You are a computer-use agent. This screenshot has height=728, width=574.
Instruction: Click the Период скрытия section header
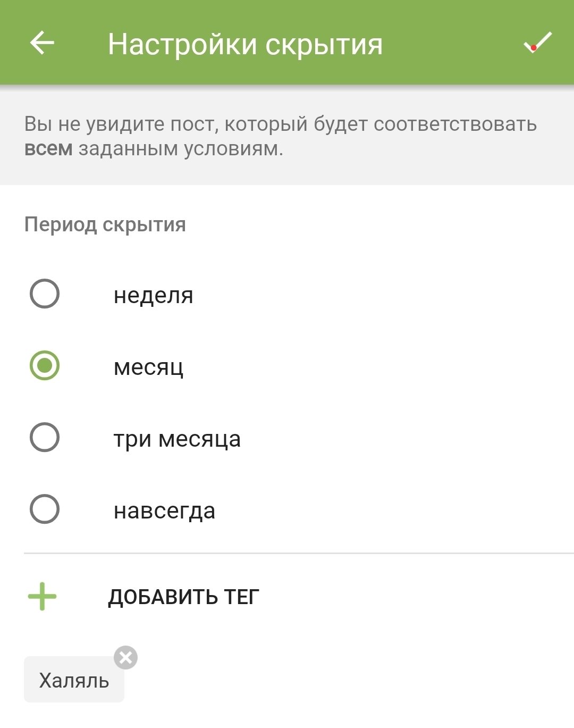(x=105, y=224)
